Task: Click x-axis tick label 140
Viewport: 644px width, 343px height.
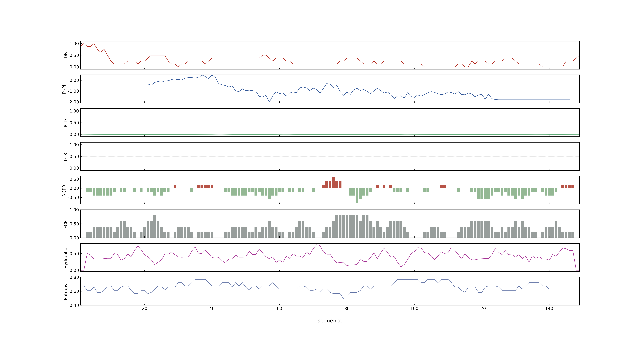Action: [549, 309]
